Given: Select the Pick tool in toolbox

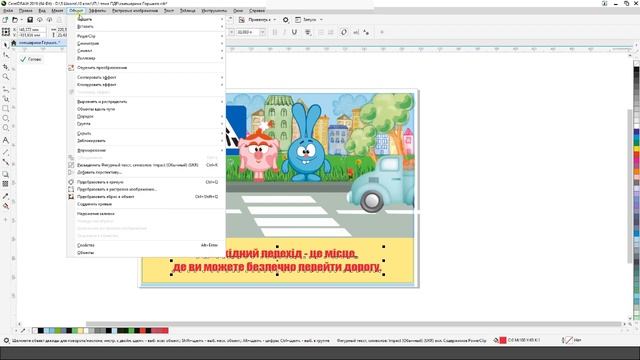Looking at the screenshot, I should pyautogui.click(x=6, y=45).
